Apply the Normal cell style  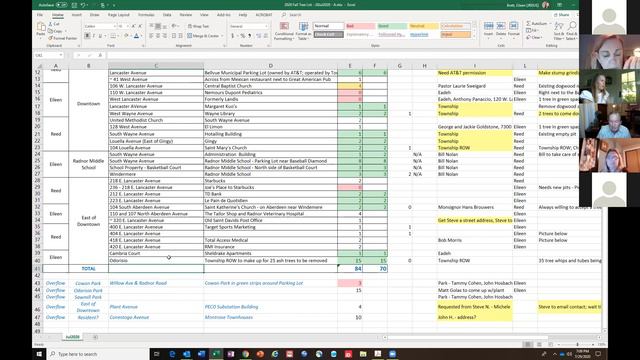coord(328,26)
